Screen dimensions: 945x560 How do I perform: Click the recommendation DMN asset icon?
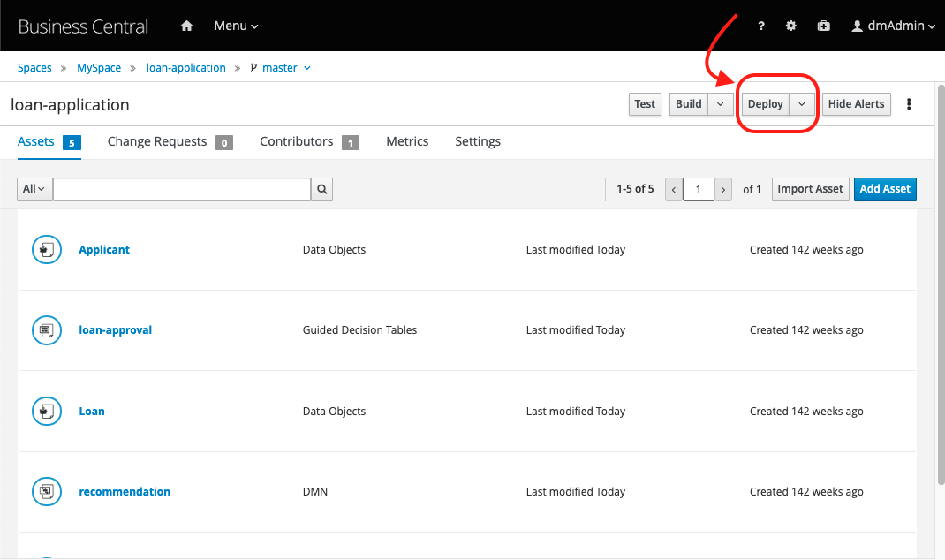(45, 492)
